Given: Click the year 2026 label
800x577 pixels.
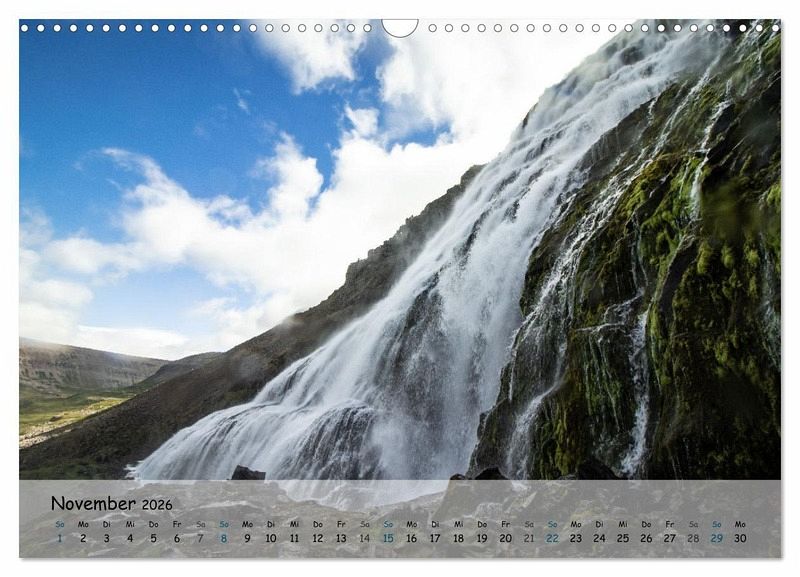Looking at the screenshot, I should click(x=157, y=505).
